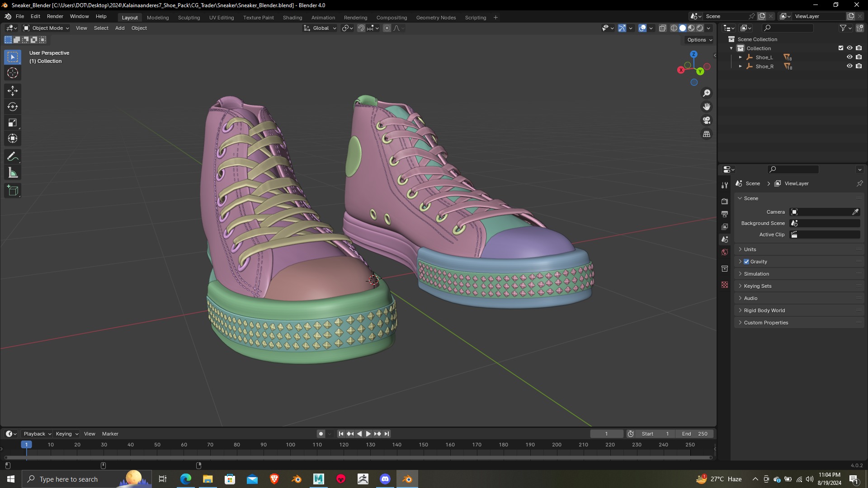Switch to material preview shading
Screen dimensions: 868x488
691,28
